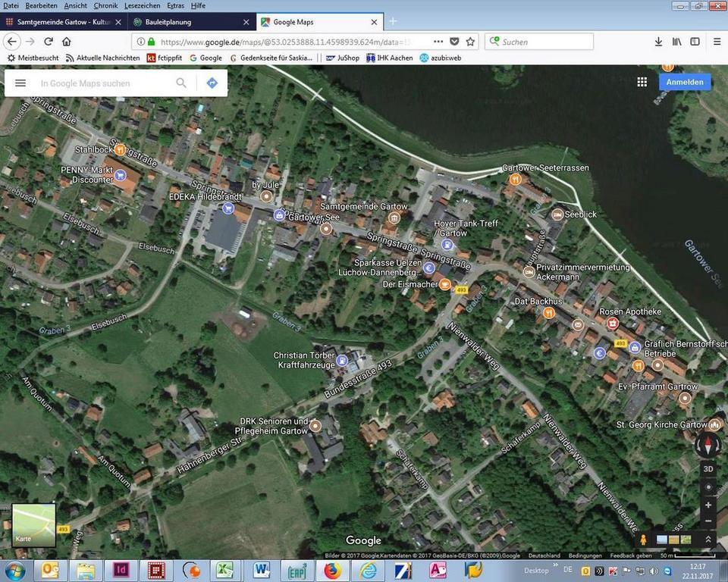Select the DRK Senioren und Pflegeheim pin
The image size is (728, 582).
(x=315, y=426)
